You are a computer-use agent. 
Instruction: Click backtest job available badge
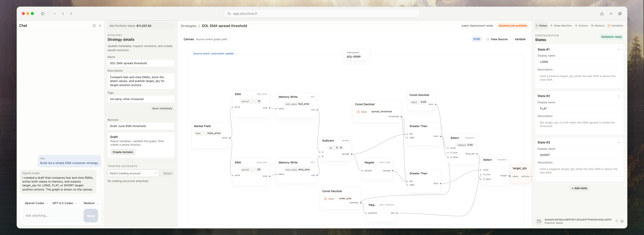512,26
